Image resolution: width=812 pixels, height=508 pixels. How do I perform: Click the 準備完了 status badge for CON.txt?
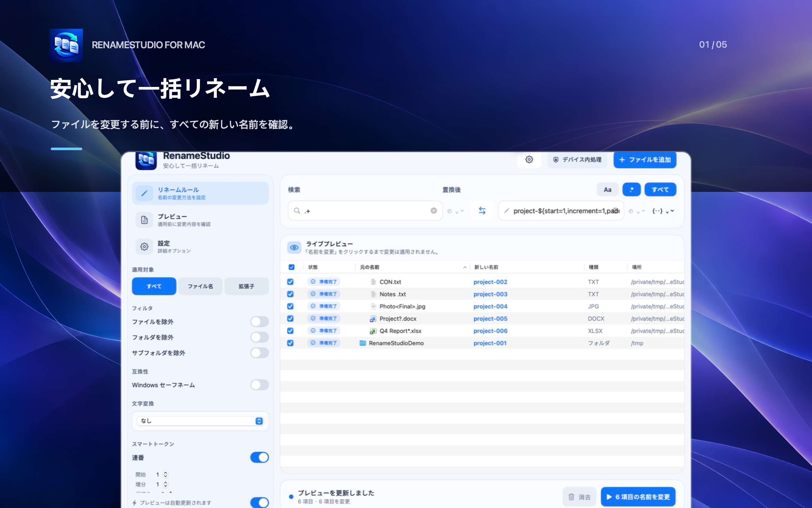[x=323, y=282]
